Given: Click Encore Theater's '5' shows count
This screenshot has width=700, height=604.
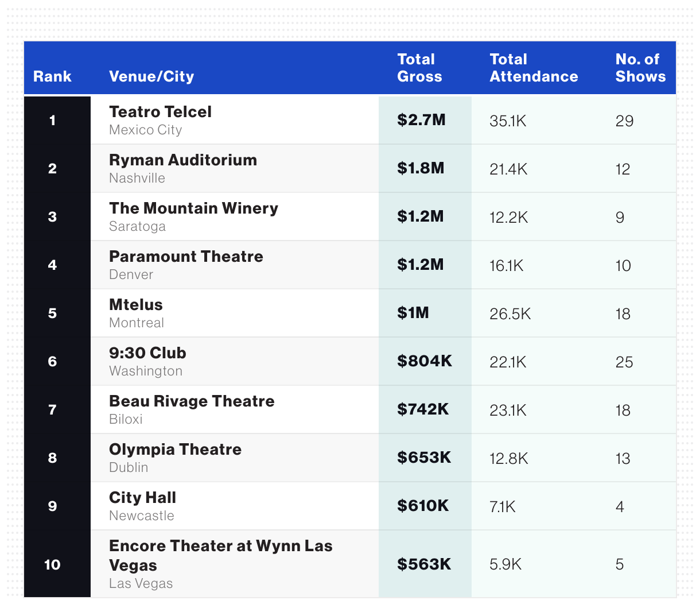Looking at the screenshot, I should tap(620, 565).
